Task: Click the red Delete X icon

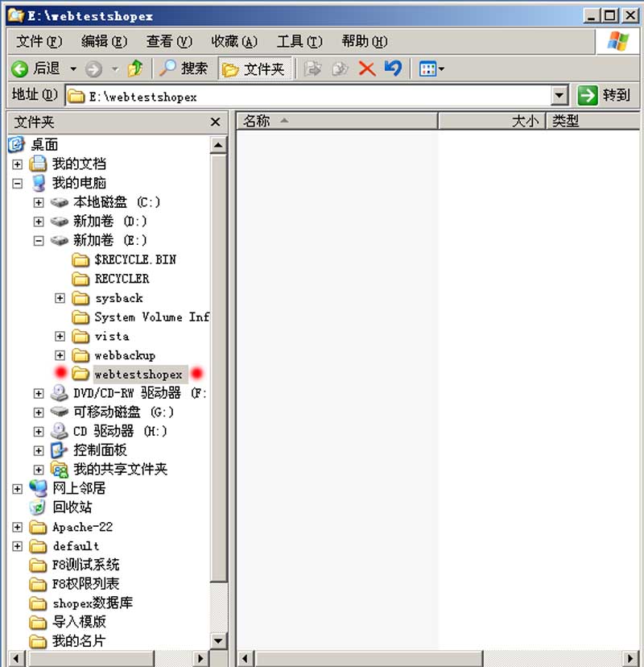Action: coord(367,69)
